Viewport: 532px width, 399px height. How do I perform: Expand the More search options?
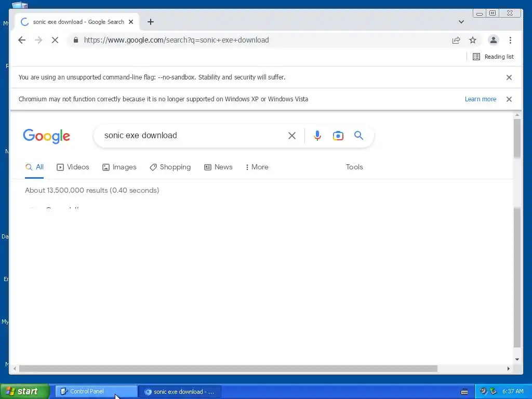pyautogui.click(x=257, y=167)
